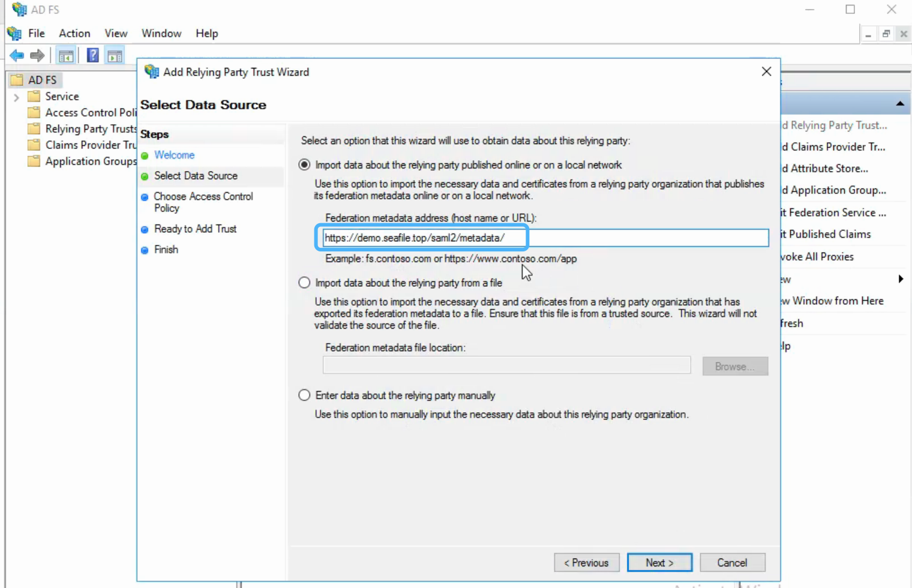Click the Show/Hide Console Tree icon
Viewport: 912px width, 588px height.
pyautogui.click(x=66, y=55)
